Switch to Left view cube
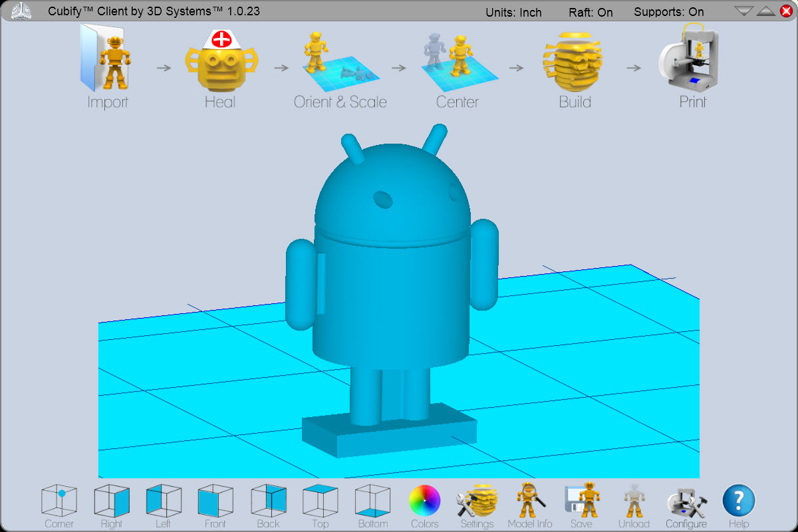Image resolution: width=798 pixels, height=532 pixels. tap(164, 501)
